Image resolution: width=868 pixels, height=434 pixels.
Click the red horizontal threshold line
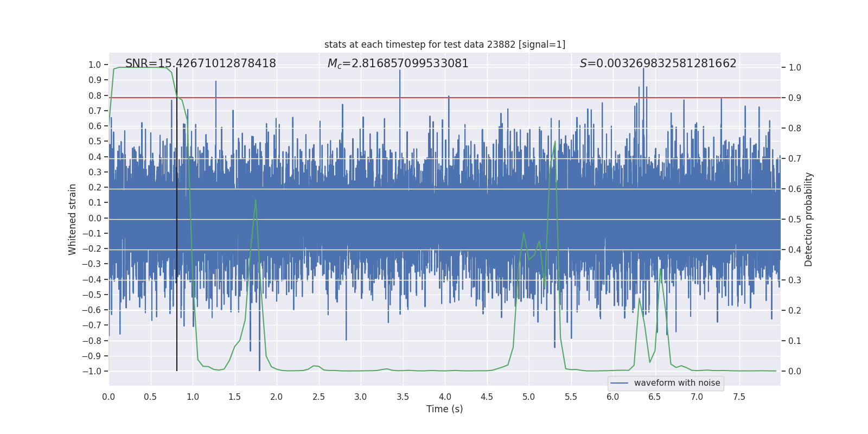pos(445,98)
